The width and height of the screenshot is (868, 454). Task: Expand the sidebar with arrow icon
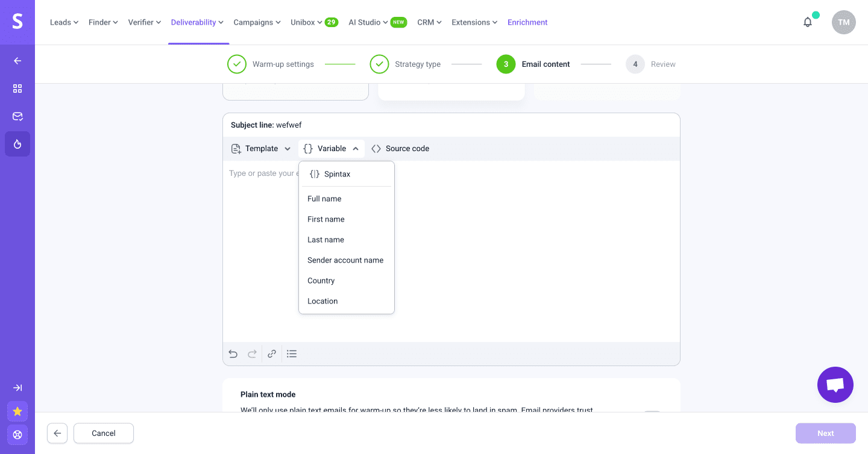click(x=17, y=388)
